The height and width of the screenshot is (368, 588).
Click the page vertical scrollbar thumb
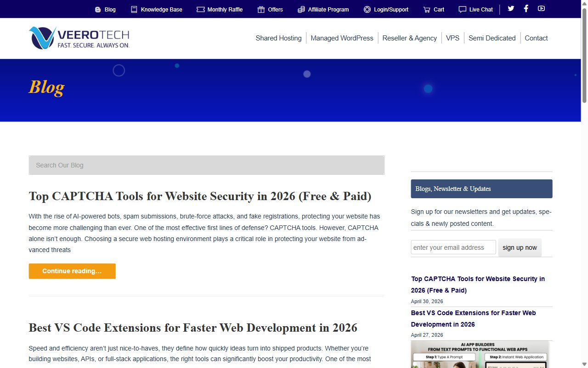[584, 55]
